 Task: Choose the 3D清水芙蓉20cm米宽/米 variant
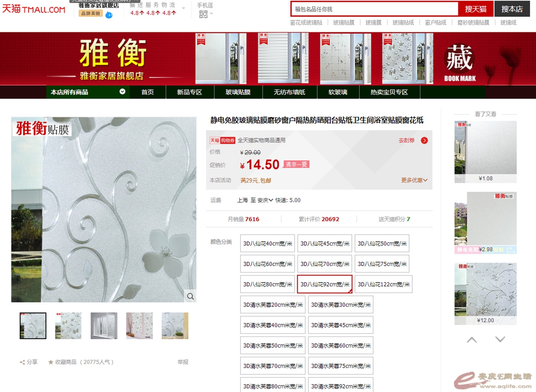(x=273, y=305)
